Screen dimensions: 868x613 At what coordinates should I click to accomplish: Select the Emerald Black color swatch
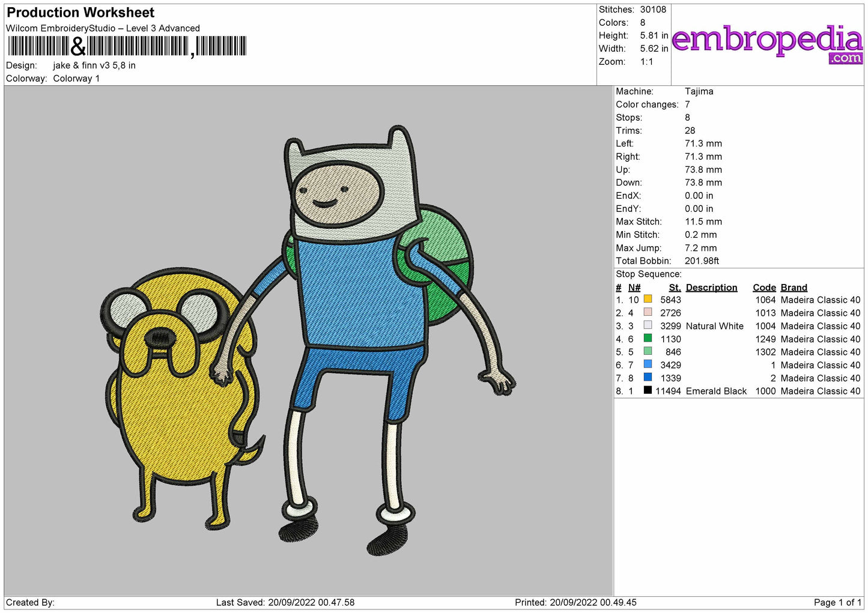(648, 390)
